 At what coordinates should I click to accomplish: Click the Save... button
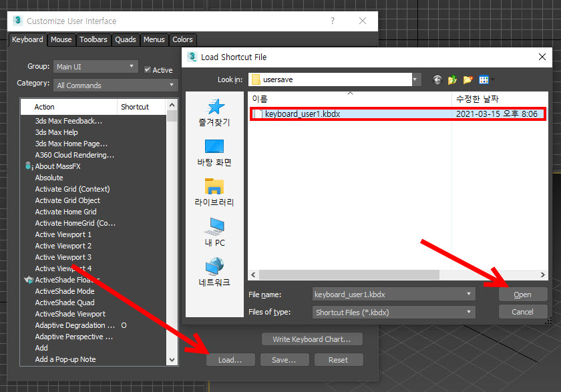click(x=285, y=360)
